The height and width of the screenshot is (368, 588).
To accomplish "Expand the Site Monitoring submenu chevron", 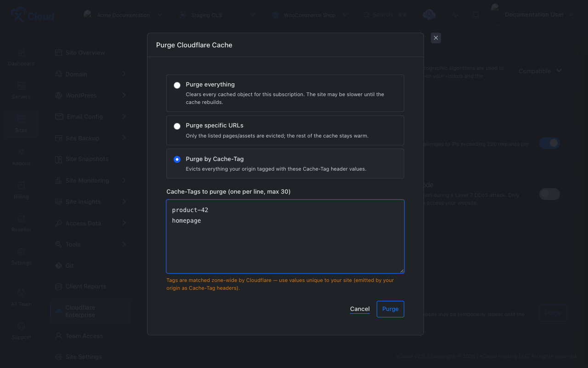I will 124,181.
